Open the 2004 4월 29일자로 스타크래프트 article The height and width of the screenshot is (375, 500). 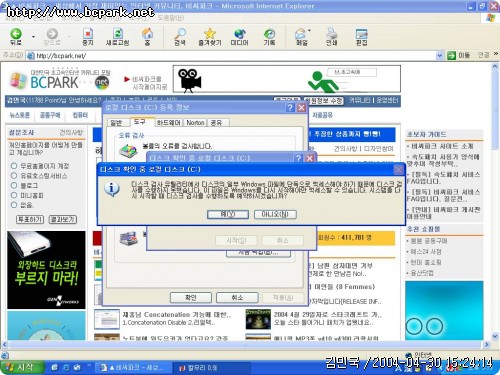click(328, 315)
